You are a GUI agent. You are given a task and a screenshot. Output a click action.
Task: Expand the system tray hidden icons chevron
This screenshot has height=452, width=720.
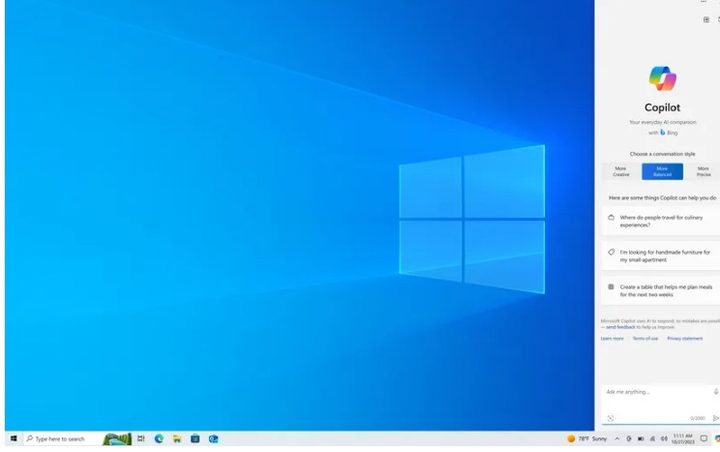tap(616, 439)
